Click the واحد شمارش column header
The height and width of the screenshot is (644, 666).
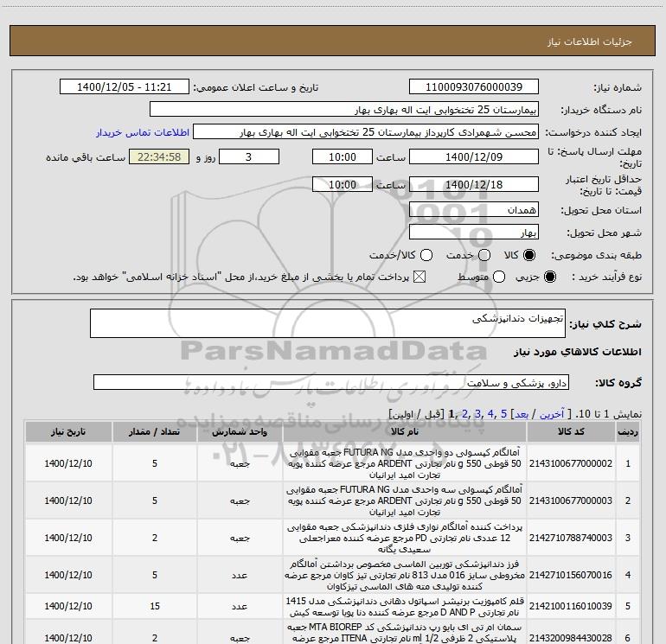tap(240, 431)
